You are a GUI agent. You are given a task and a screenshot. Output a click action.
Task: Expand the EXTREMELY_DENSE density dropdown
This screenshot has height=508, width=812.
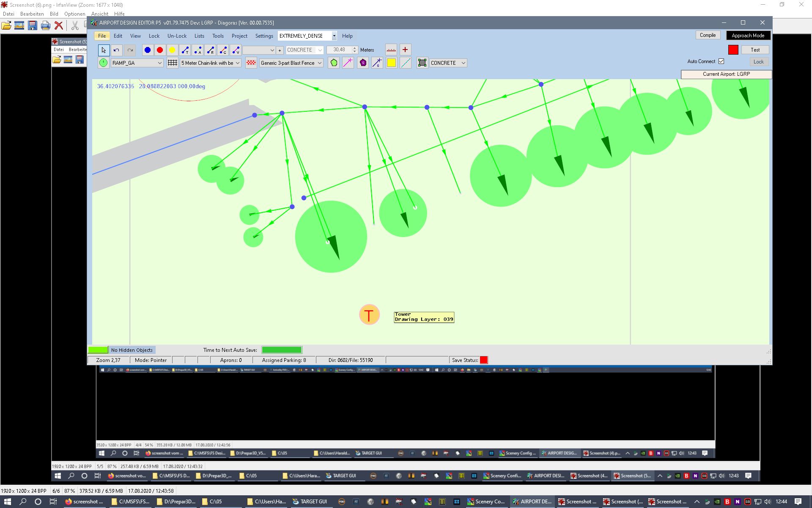(x=334, y=36)
